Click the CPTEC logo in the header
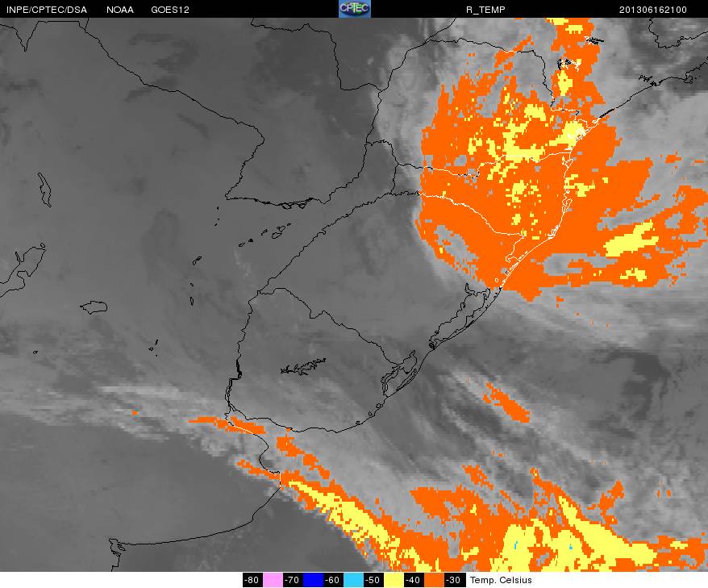The width and height of the screenshot is (708, 588). click(355, 9)
